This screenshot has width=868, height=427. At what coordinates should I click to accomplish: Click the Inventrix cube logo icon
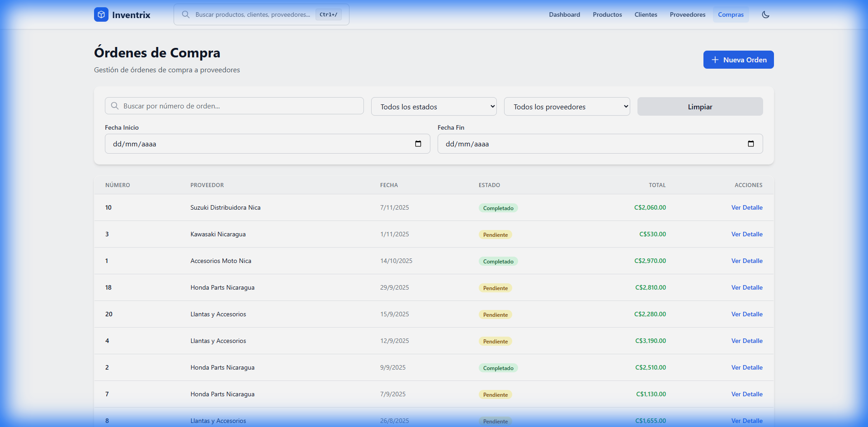[x=101, y=14]
